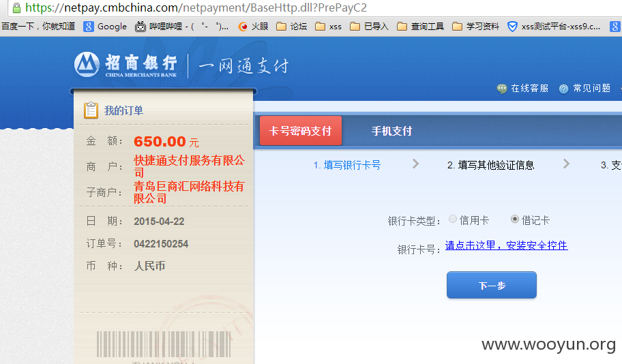Screen dimensions: 622x364
Task: Click the date 2015-04-22
Action: (159, 222)
